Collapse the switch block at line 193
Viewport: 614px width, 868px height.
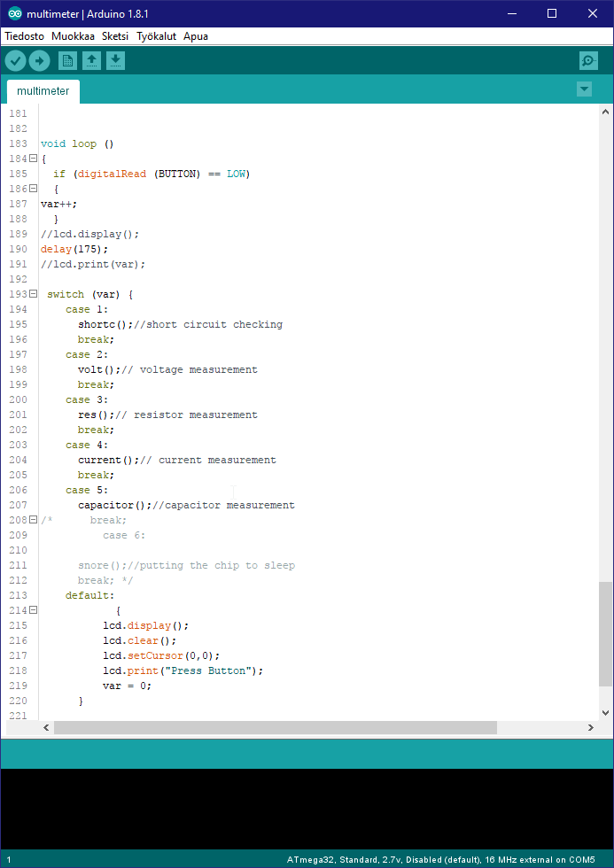tap(33, 294)
